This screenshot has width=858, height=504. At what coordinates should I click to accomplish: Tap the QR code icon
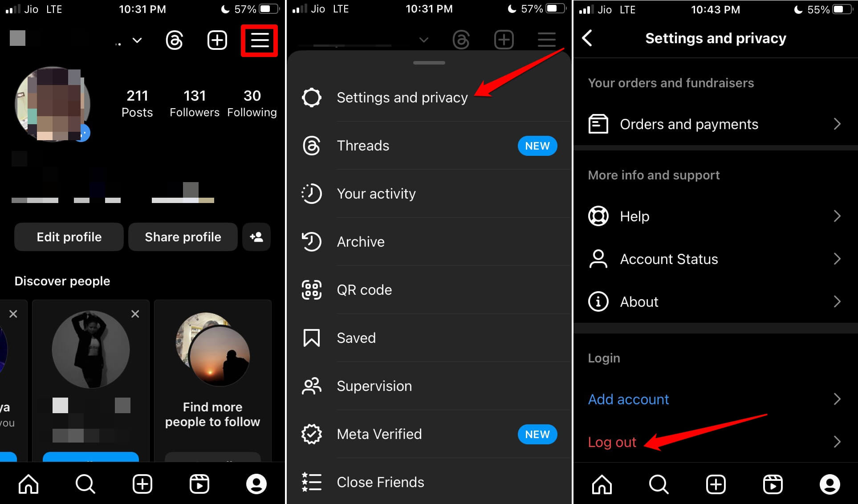click(x=312, y=290)
